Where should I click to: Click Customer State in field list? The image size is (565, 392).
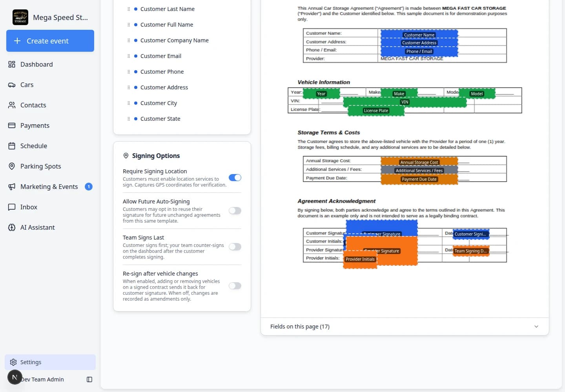pyautogui.click(x=160, y=119)
